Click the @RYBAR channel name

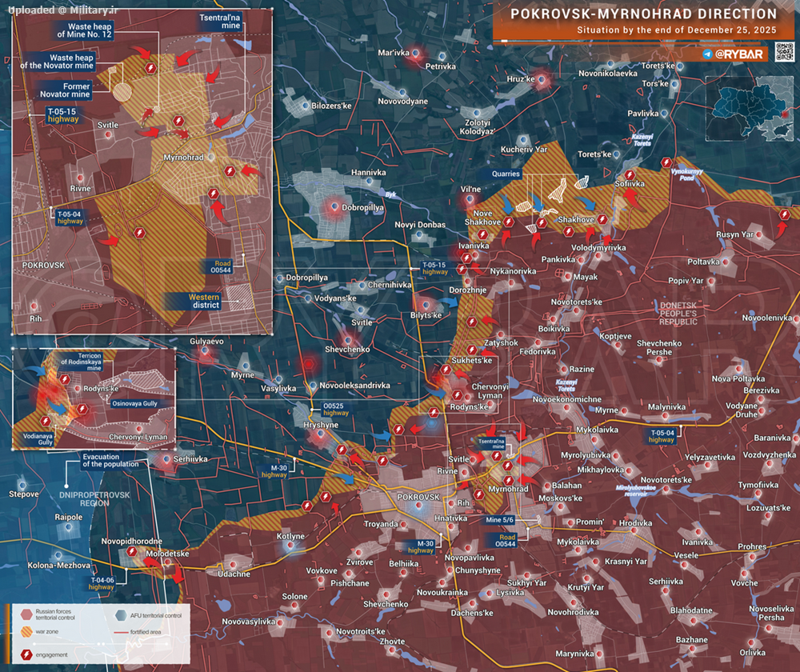pos(741,54)
